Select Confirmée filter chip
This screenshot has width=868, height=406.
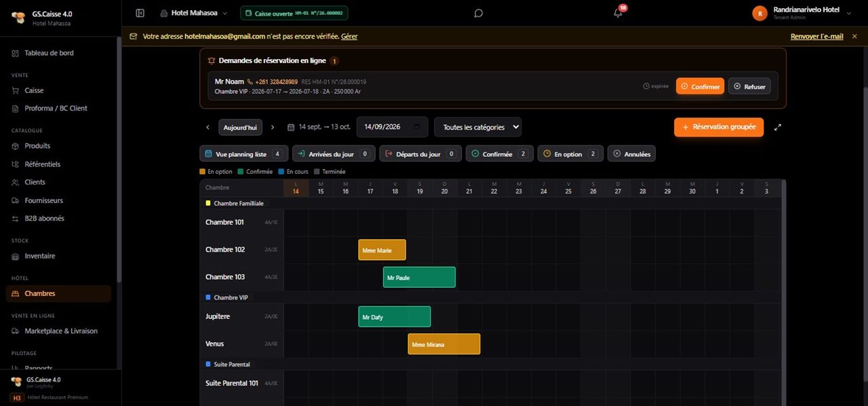500,154
